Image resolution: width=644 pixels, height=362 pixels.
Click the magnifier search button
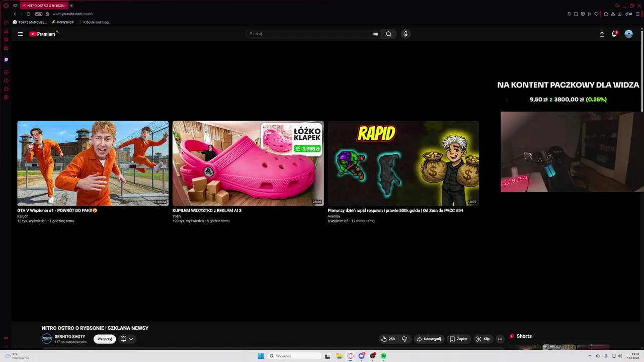[388, 34]
